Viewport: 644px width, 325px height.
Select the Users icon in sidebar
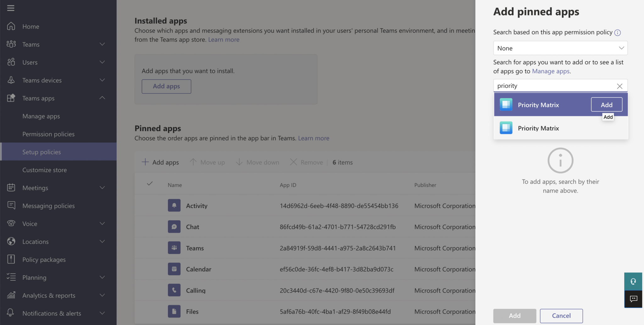point(11,62)
